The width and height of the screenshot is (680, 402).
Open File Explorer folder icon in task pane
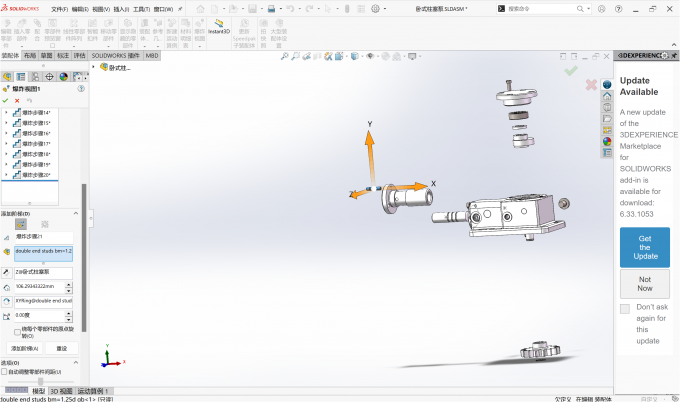607,118
